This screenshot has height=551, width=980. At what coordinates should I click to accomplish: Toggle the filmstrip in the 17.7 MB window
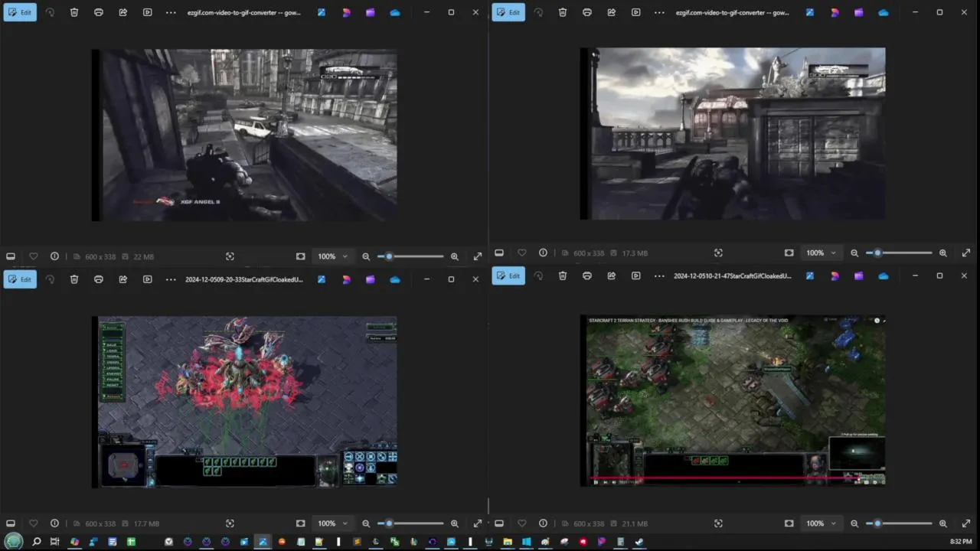coord(11,523)
